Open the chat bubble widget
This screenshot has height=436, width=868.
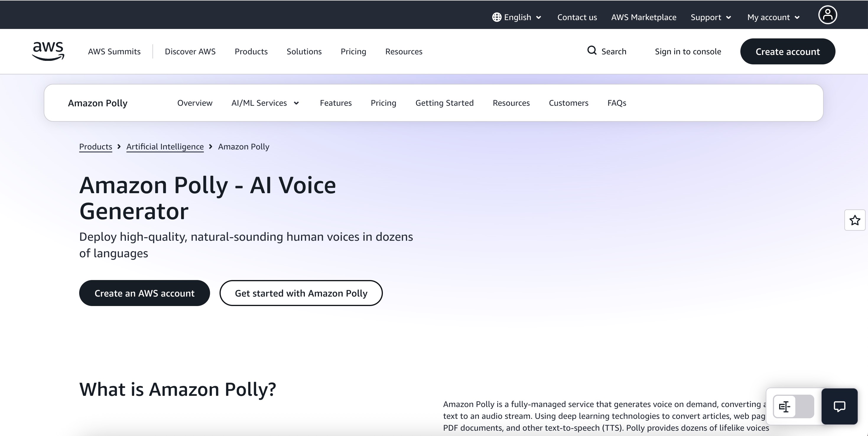click(839, 406)
